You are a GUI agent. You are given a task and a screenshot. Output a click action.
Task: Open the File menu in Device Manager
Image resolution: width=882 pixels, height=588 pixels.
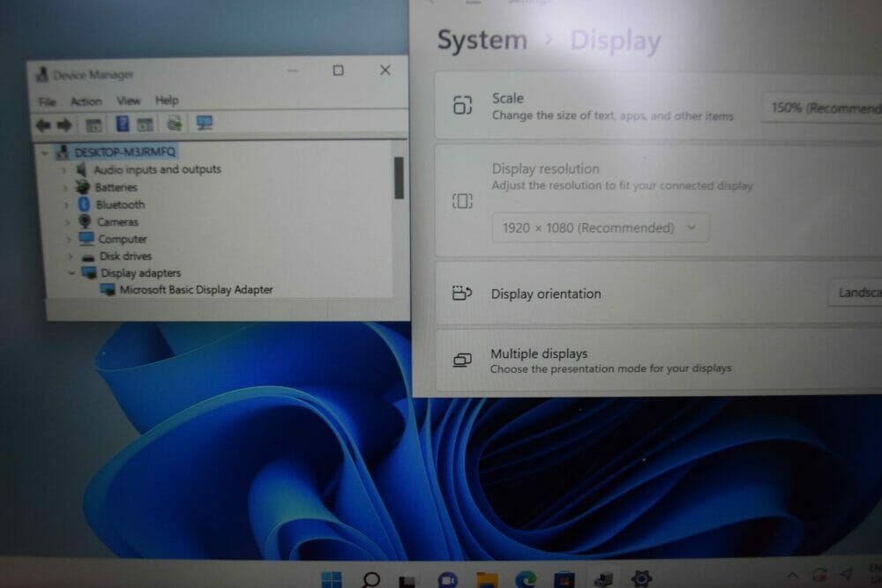click(48, 101)
